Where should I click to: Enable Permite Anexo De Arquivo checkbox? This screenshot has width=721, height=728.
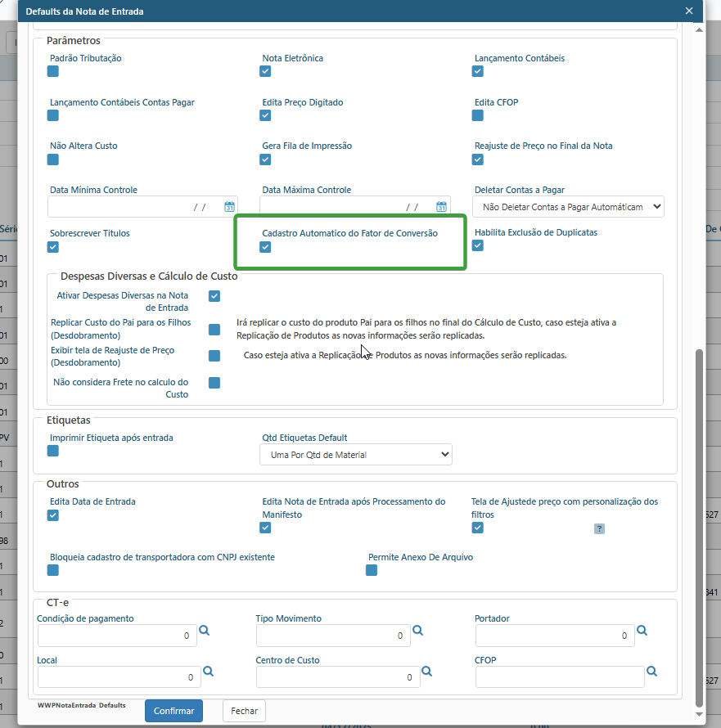tap(372, 570)
